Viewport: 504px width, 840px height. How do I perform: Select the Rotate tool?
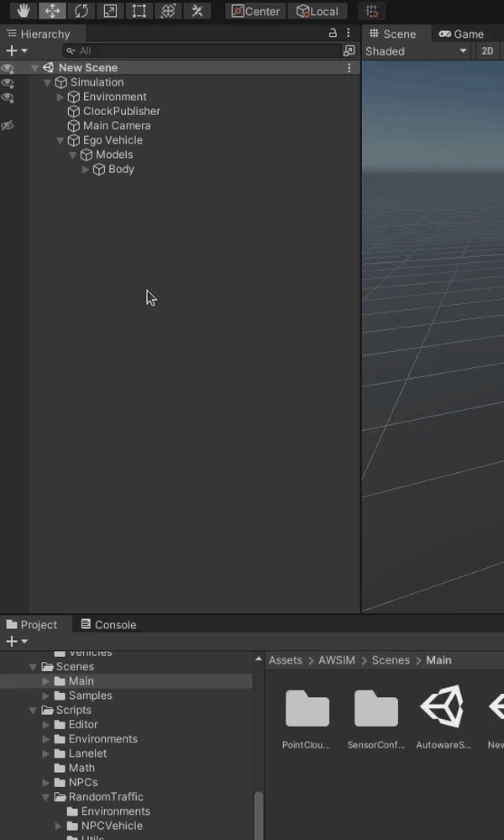tap(81, 11)
